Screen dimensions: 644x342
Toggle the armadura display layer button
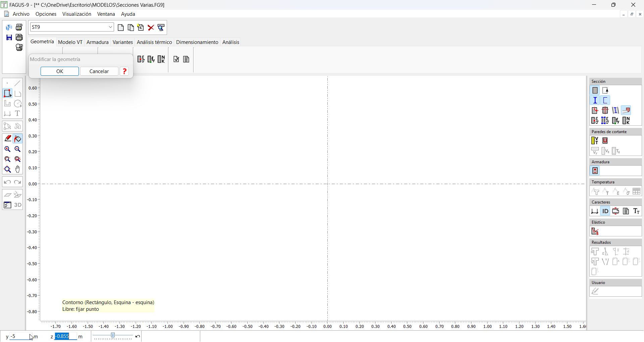595,171
